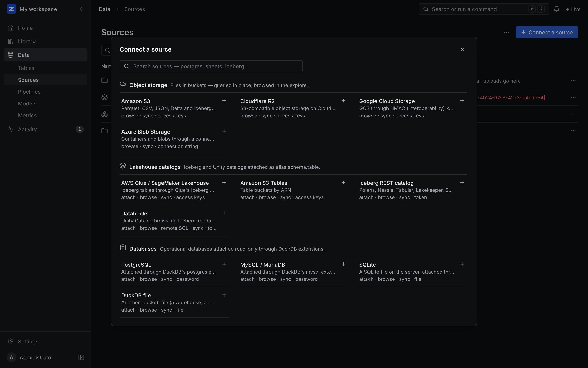Add Databricks with its plus icon

[x=224, y=213]
